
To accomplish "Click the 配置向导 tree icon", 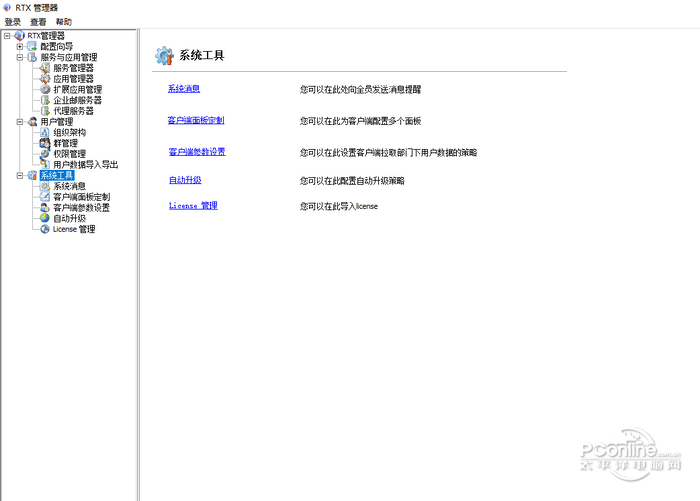I will pyautogui.click(x=32, y=46).
